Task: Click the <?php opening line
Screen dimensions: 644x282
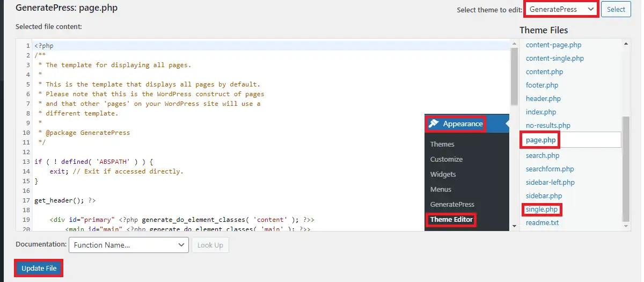Action: coord(44,46)
